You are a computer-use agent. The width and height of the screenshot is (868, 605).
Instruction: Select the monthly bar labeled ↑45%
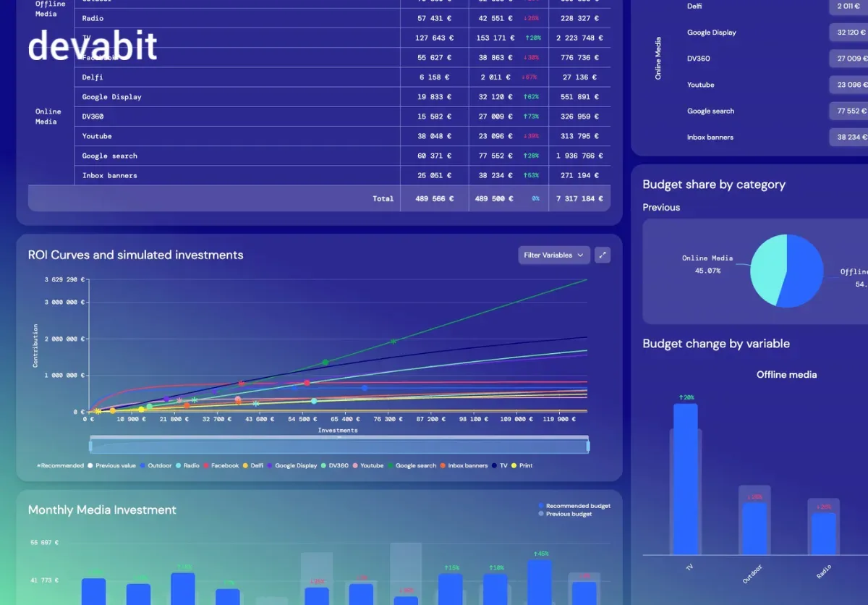[540, 582]
